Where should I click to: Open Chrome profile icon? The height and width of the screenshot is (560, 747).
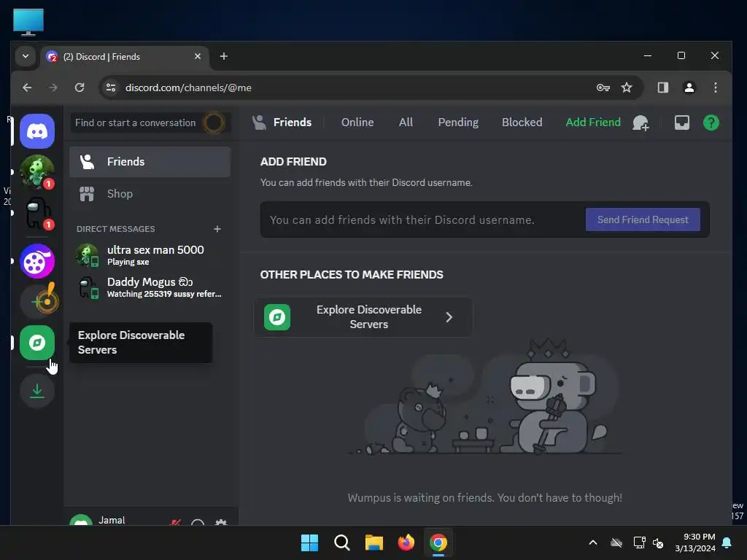[x=689, y=87]
